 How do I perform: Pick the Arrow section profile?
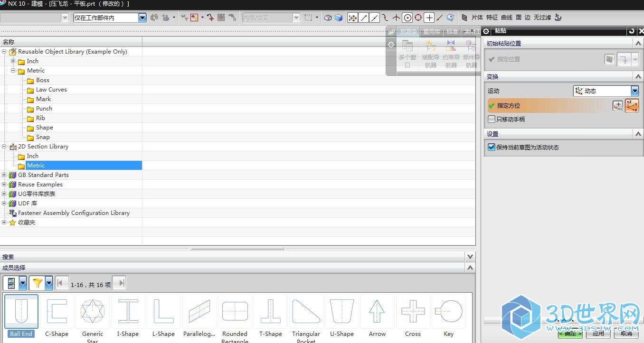pyautogui.click(x=378, y=311)
